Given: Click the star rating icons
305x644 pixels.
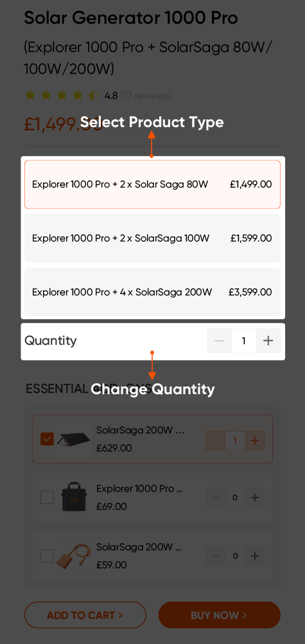Looking at the screenshot, I should pyautogui.click(x=62, y=96).
